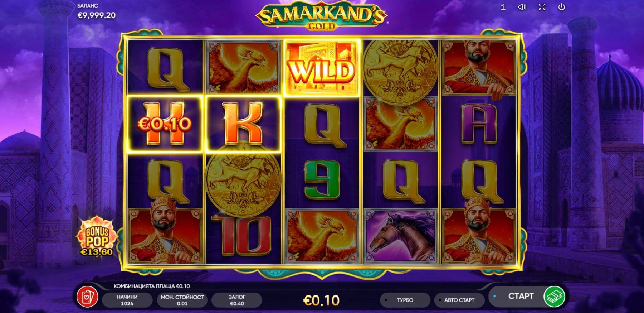
Task: Click the WILD symbol on reel three
Action: (321, 68)
